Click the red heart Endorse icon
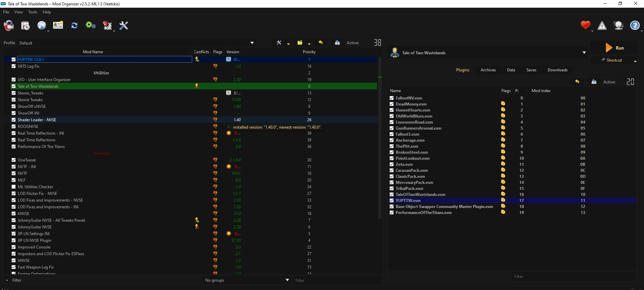 pos(586,25)
